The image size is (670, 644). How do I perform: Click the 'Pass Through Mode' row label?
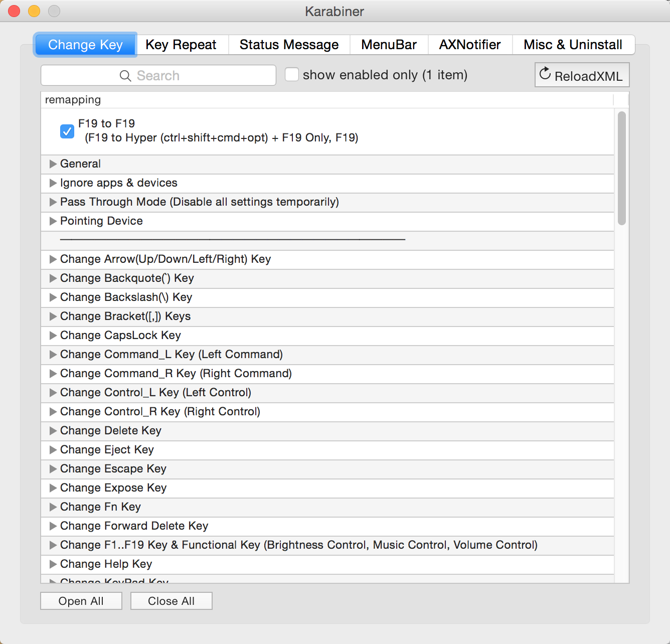pyautogui.click(x=200, y=202)
